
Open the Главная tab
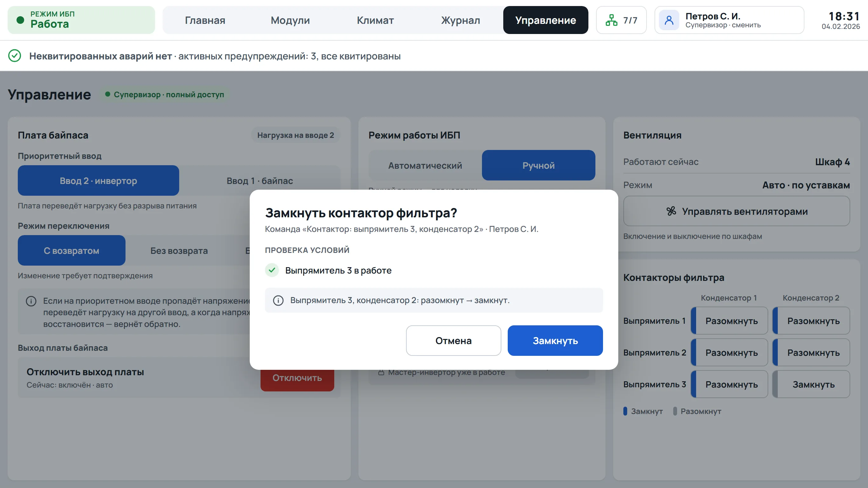205,20
